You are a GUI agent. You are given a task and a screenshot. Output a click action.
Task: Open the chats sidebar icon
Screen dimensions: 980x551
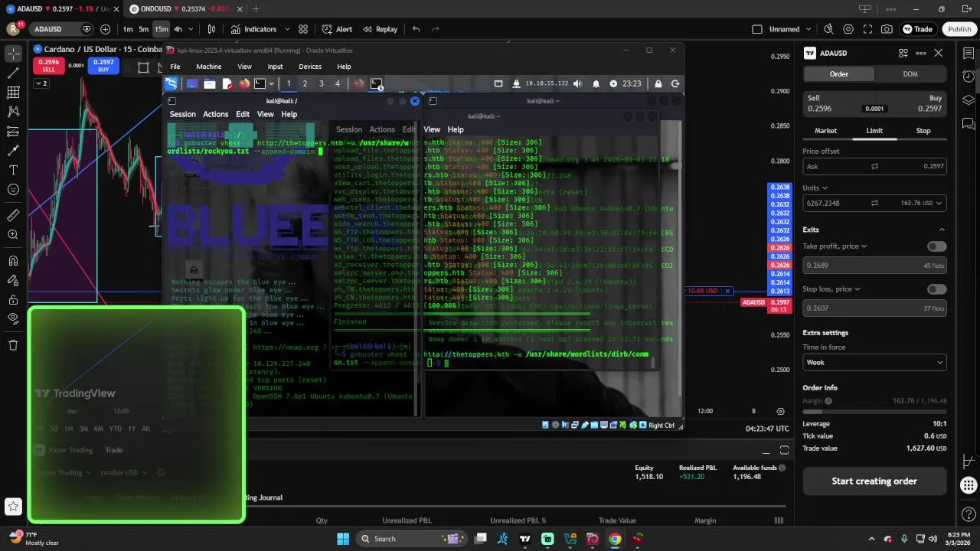(x=969, y=123)
